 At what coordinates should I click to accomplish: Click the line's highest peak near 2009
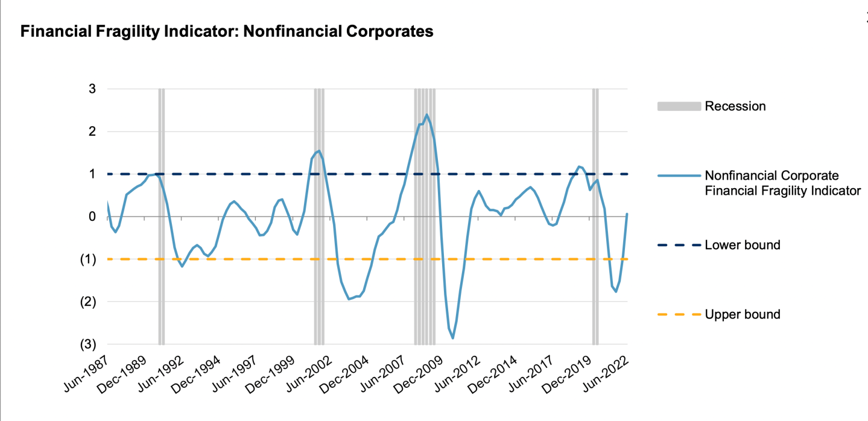pos(426,115)
